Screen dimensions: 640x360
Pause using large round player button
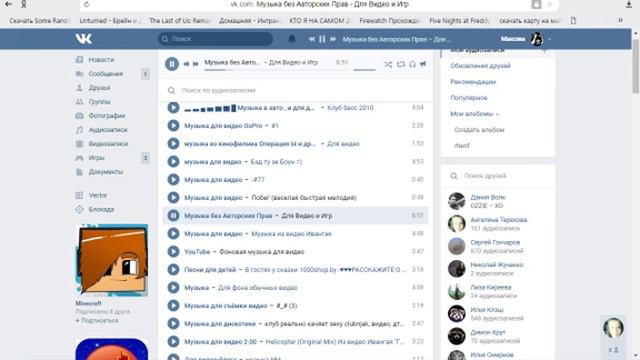[172, 64]
